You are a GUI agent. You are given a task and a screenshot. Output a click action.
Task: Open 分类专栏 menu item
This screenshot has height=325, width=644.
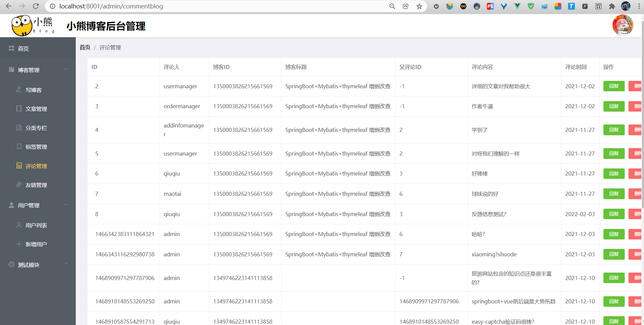38,128
